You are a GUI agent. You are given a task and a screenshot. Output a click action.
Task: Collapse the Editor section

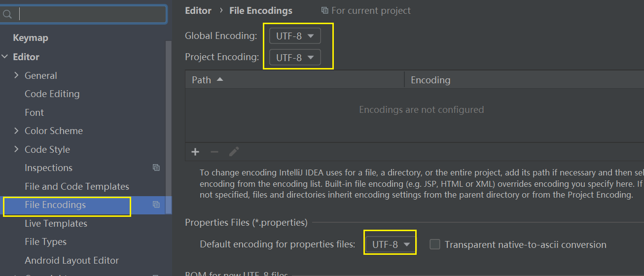(5, 57)
